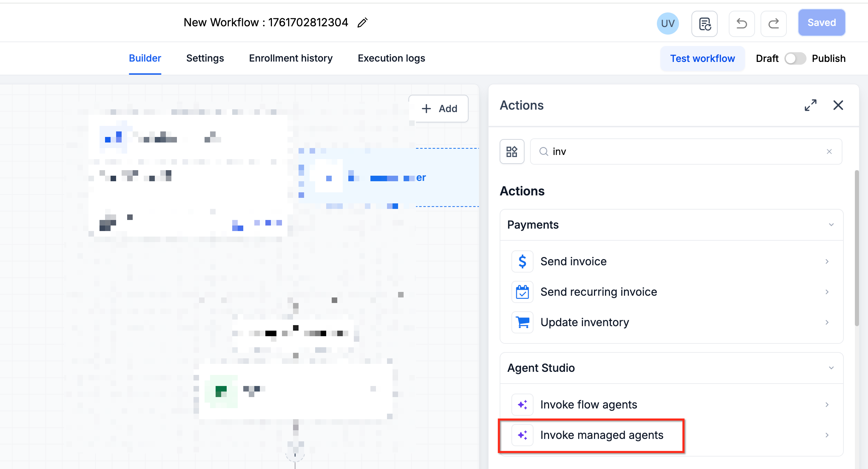
Task: Select the Send invoice dollar icon
Action: (x=522, y=261)
